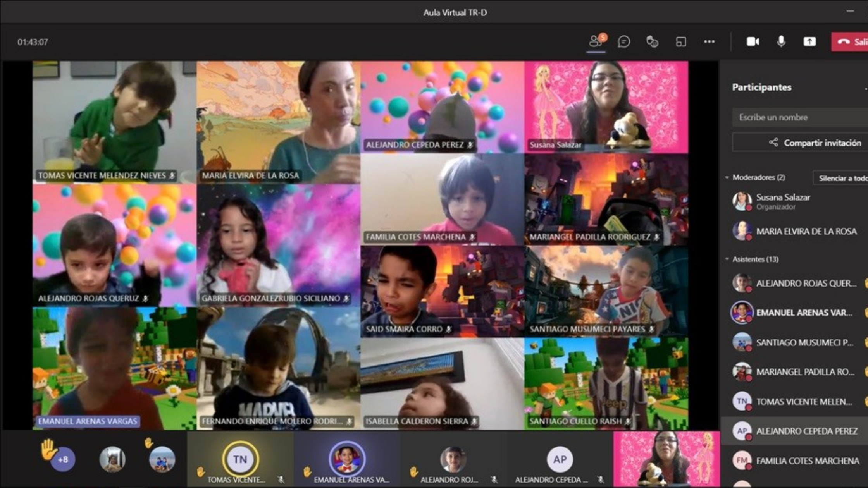Click the Escribe un nombre search field
This screenshot has height=488, width=868.
(800, 117)
